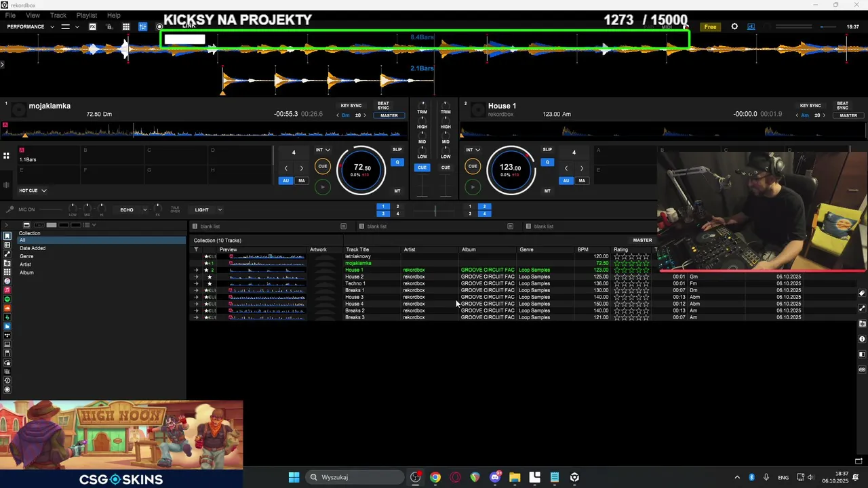Viewport: 868px width, 488px height.
Task: Open File Explorer from the taskbar
Action: coord(515,477)
